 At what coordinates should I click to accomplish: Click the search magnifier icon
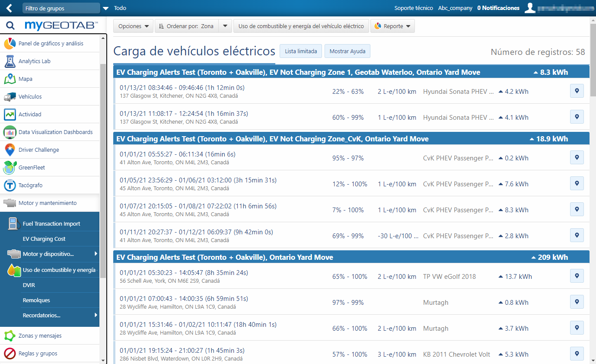[10, 26]
